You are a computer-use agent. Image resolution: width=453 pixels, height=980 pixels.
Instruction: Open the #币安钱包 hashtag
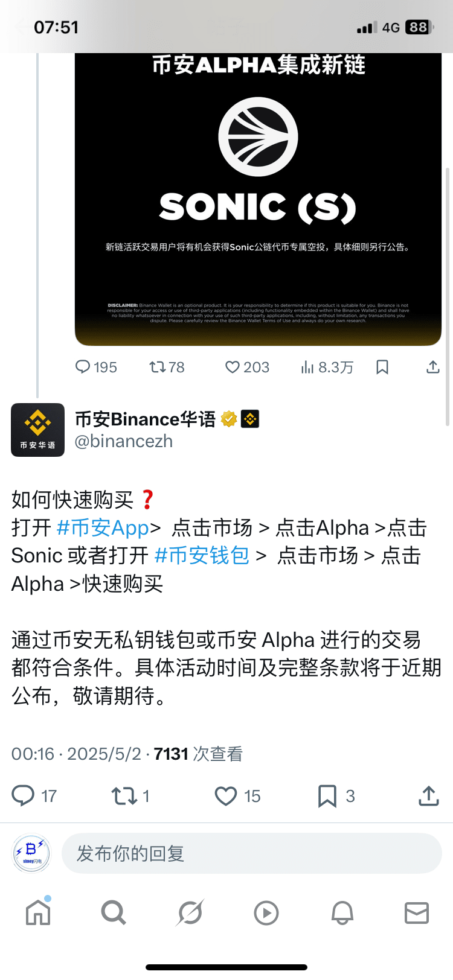click(x=202, y=556)
